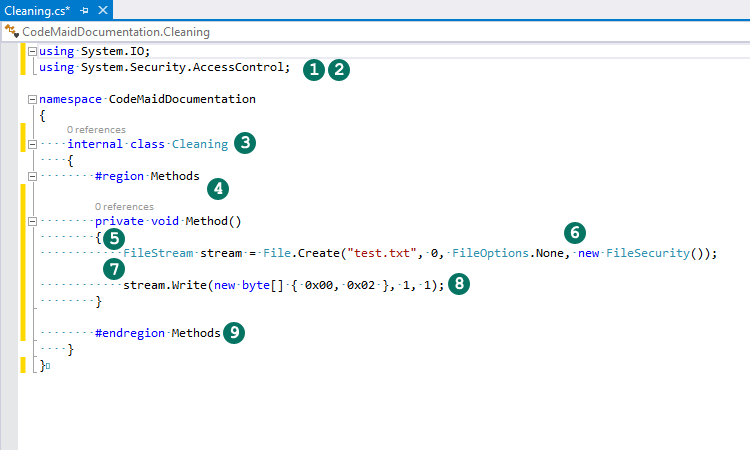Click the 'CodeMaidDocumentation' namespace name
This screenshot has height=450, width=750.
[182, 99]
